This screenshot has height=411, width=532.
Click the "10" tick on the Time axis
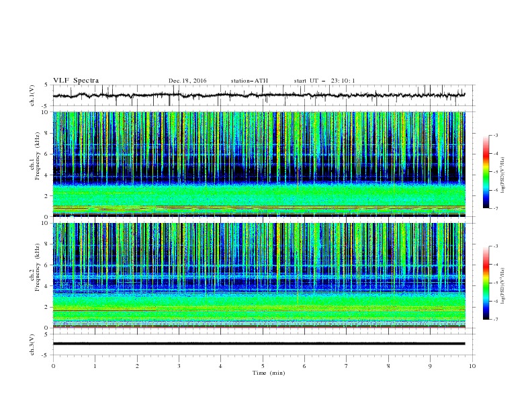(x=472, y=366)
